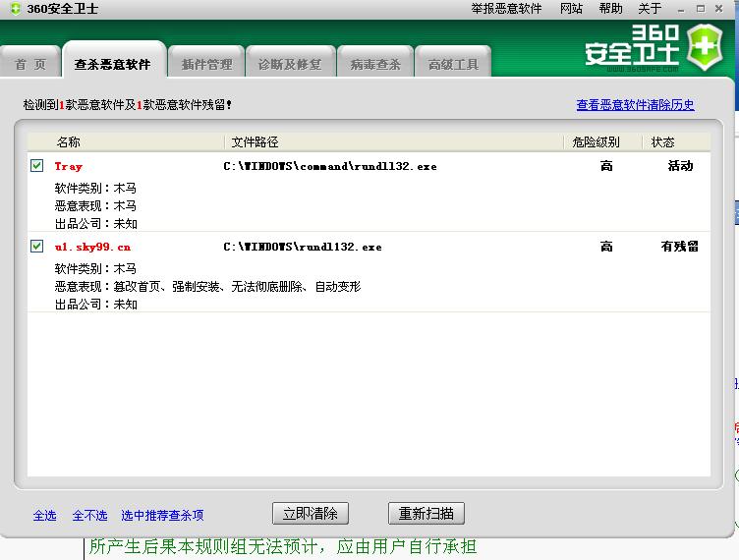Switch to the 首页 tab
The image size is (739, 560).
(x=30, y=64)
